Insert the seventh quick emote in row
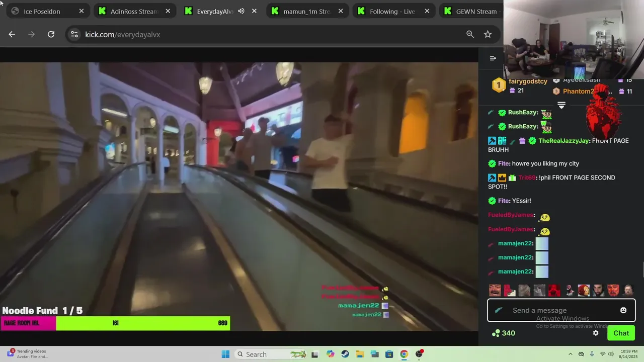 click(x=584, y=291)
